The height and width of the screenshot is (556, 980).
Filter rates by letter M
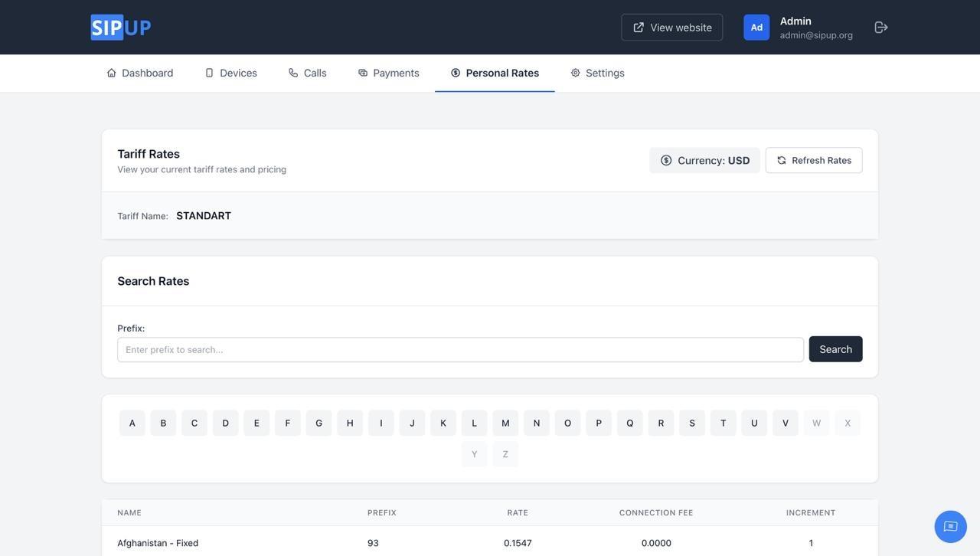coord(505,424)
